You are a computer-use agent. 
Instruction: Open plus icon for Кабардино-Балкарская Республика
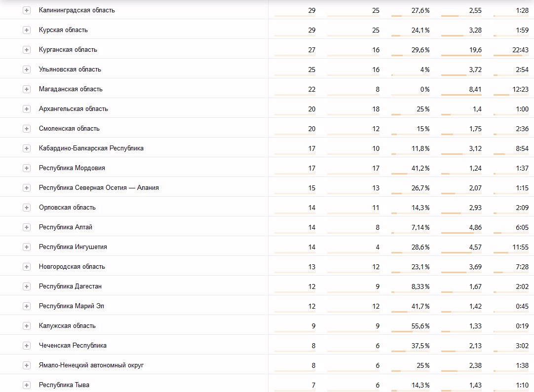27,149
